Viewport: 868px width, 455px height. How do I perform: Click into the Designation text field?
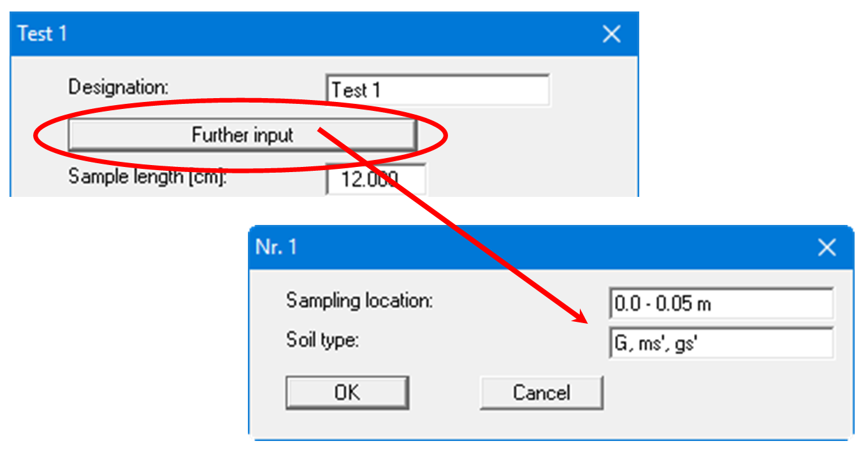pos(437,90)
